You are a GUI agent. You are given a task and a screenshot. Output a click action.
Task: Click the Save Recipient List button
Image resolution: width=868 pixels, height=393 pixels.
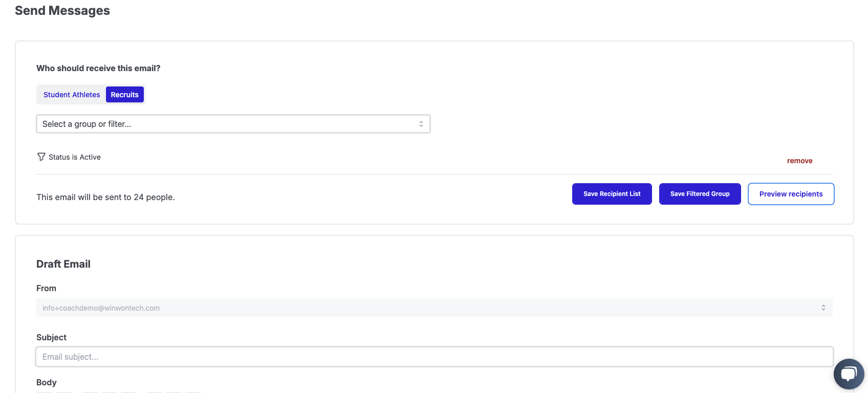pos(612,194)
